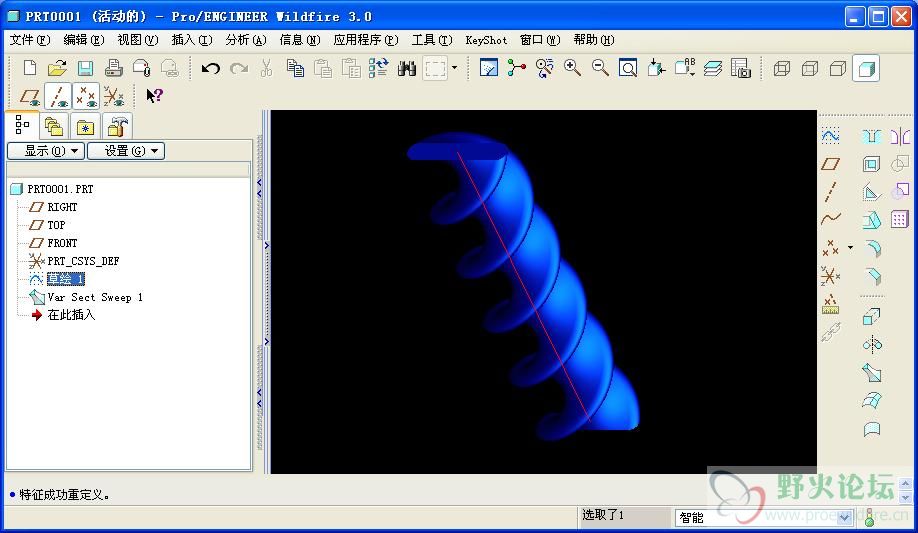Click the Datum Coordinate System tool
The width and height of the screenshot is (918, 533).
tap(830, 275)
